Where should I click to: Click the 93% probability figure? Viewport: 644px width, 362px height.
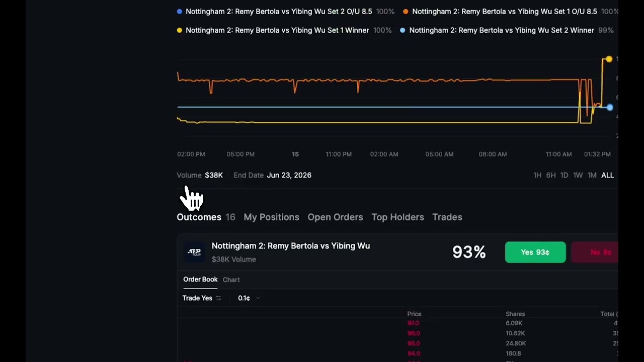click(469, 252)
